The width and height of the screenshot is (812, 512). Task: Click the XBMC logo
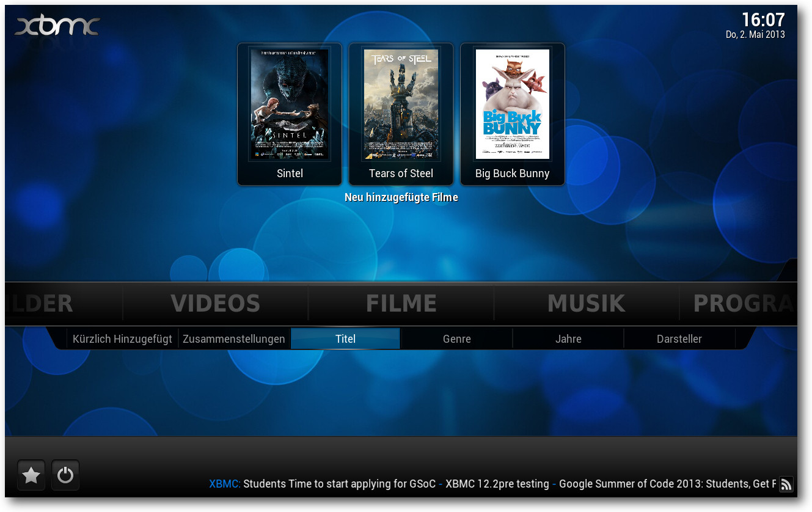pos(57,27)
